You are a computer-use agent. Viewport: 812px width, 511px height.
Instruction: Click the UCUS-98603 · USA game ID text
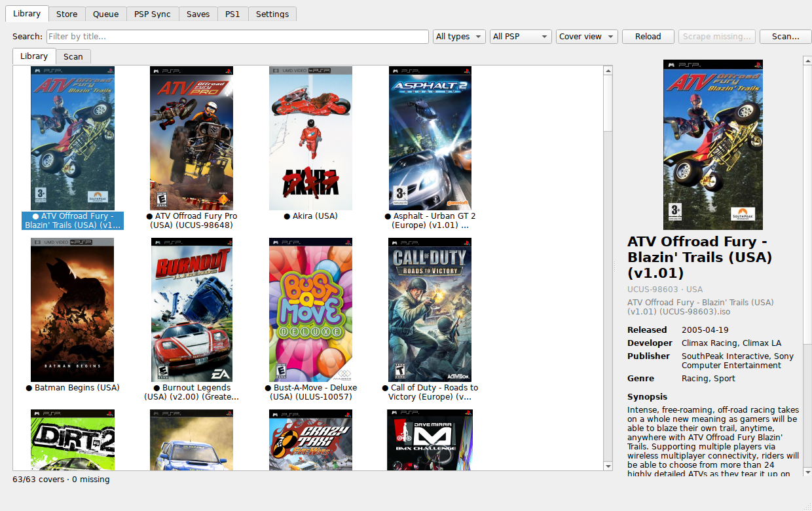click(665, 289)
